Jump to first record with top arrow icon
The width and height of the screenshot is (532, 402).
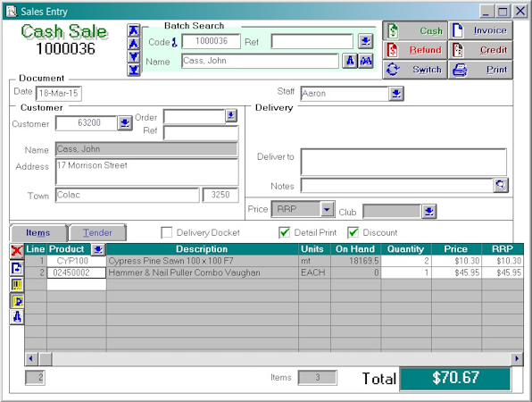click(134, 30)
